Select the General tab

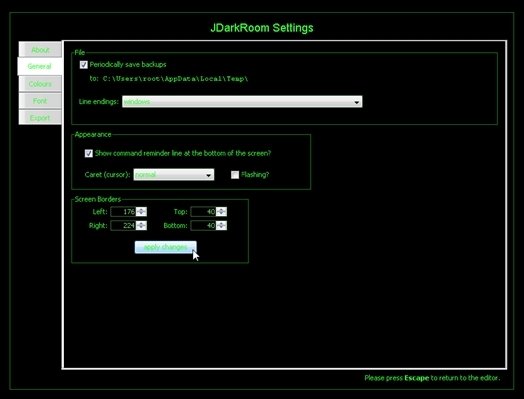point(40,66)
